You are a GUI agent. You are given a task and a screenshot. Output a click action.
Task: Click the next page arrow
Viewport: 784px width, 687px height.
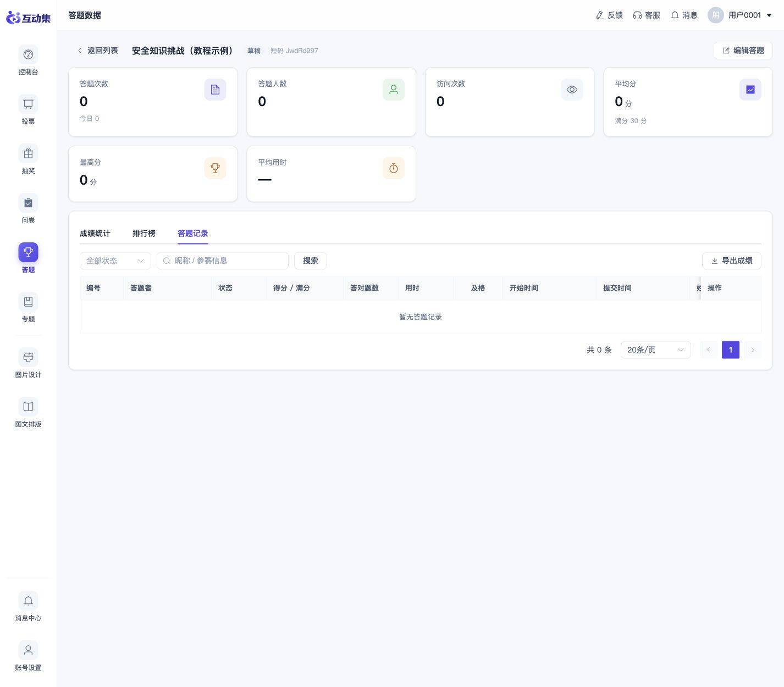753,350
